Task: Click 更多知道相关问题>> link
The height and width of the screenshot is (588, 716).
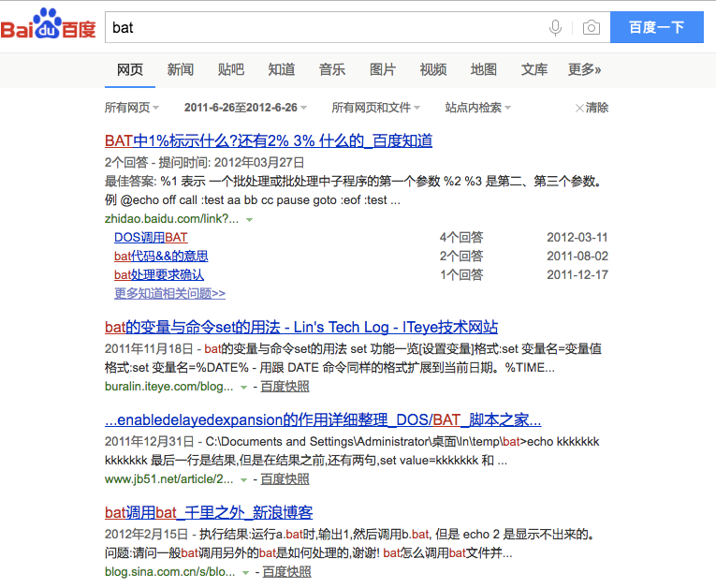Action: coord(169,293)
